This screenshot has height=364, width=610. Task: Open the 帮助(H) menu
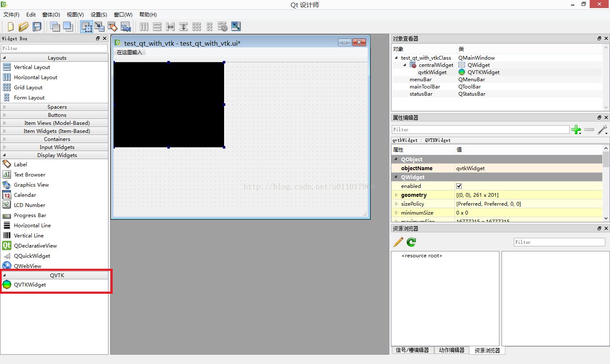click(x=148, y=14)
